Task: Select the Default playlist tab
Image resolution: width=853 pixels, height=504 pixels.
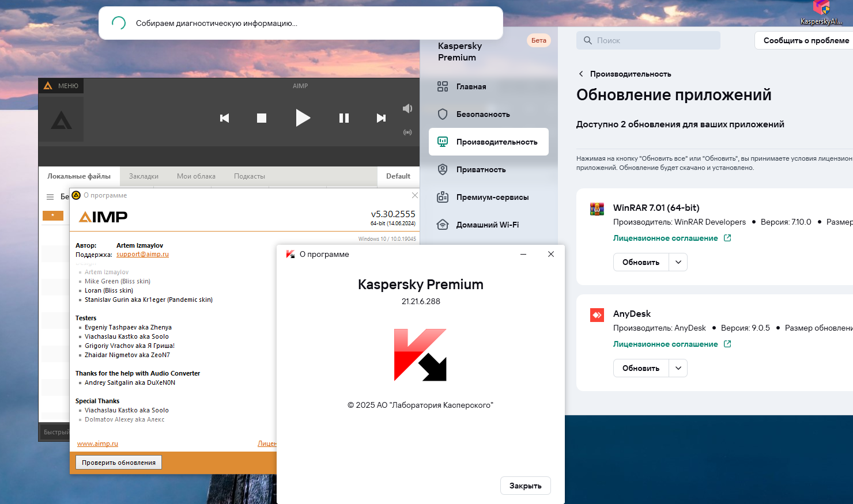Action: pos(398,176)
